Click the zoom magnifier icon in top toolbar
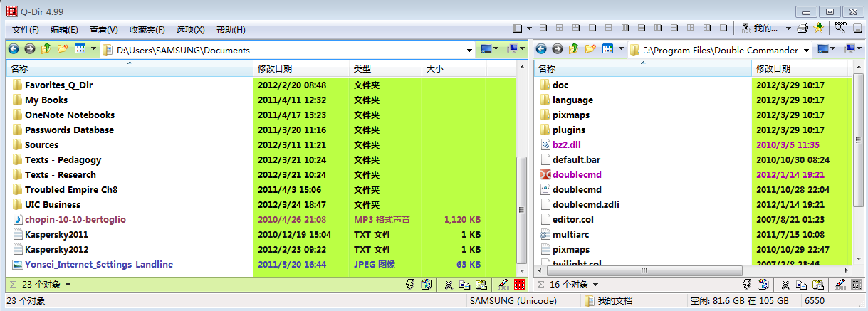868x311 pixels. pyautogui.click(x=840, y=28)
